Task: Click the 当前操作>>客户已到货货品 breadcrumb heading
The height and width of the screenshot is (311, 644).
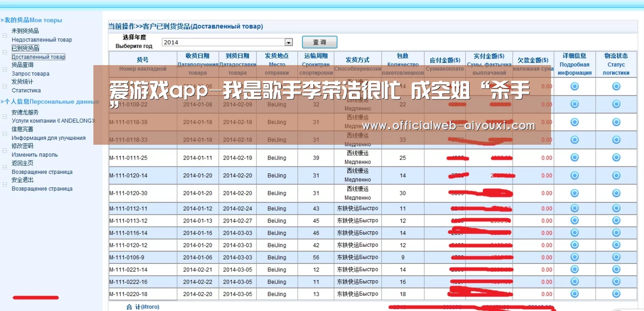Action: click(x=185, y=26)
